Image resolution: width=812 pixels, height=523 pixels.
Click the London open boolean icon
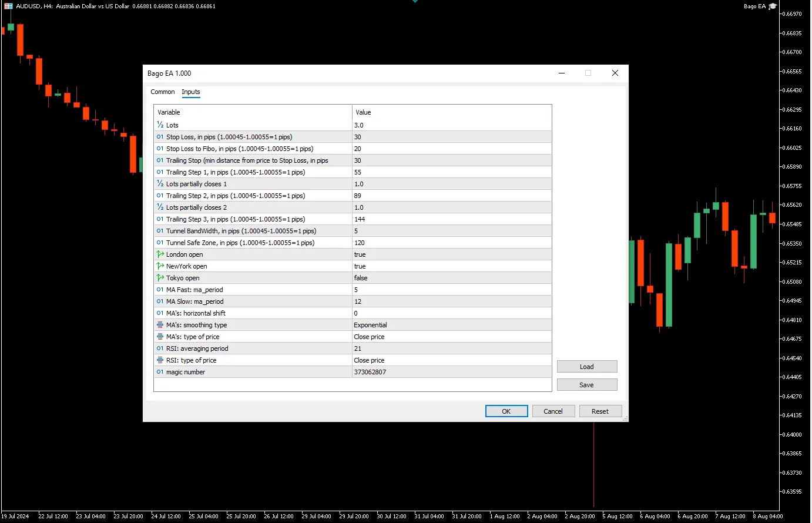(160, 254)
